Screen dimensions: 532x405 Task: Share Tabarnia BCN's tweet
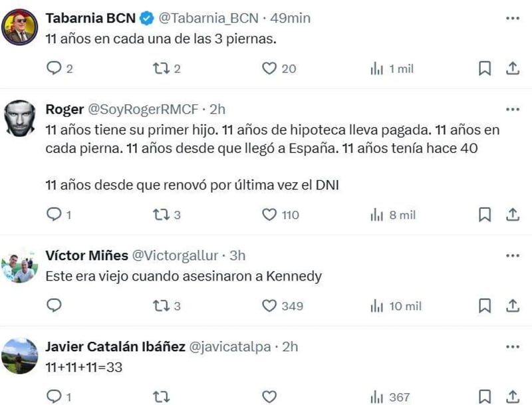coord(513,68)
